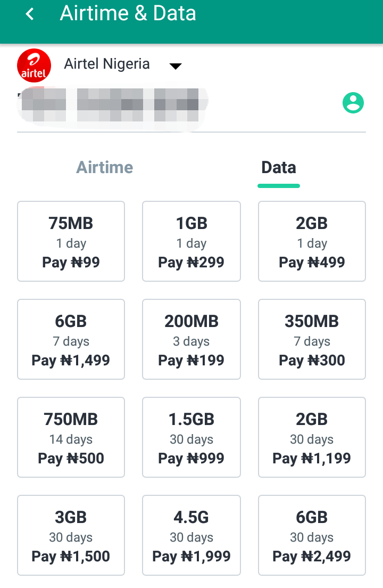Choose the 350MB 7 days plan
Image resolution: width=383 pixels, height=588 pixels.
click(312, 339)
